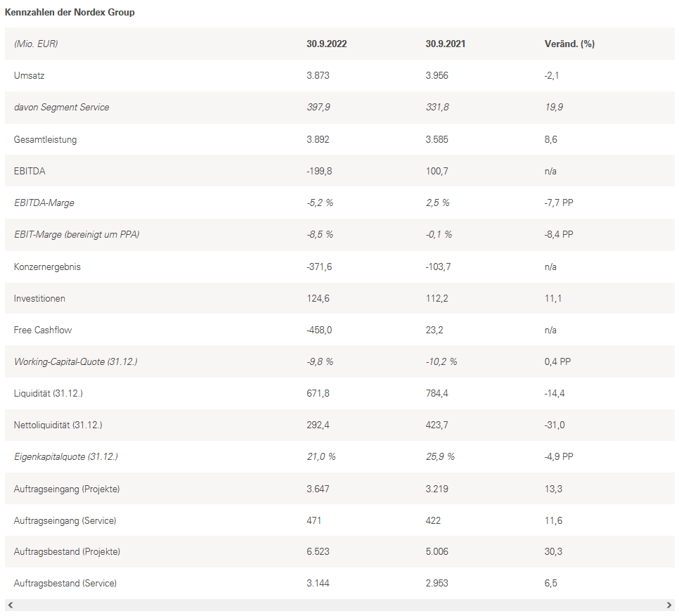Select the EBITDA row label
This screenshot has width=679, height=616.
pyautogui.click(x=30, y=171)
